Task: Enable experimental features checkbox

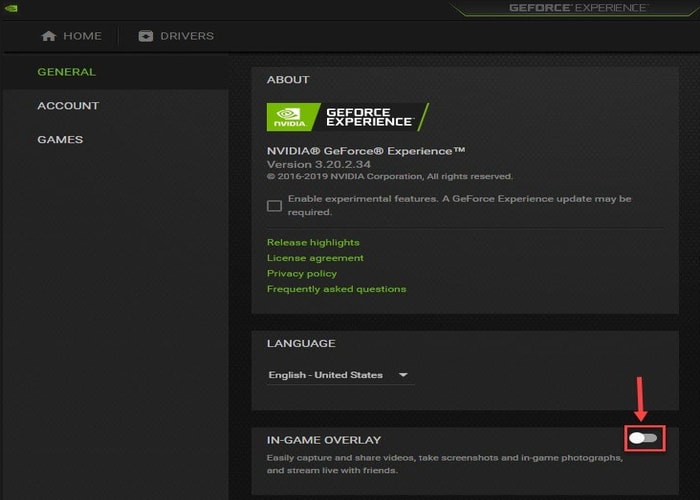Action: [x=274, y=205]
